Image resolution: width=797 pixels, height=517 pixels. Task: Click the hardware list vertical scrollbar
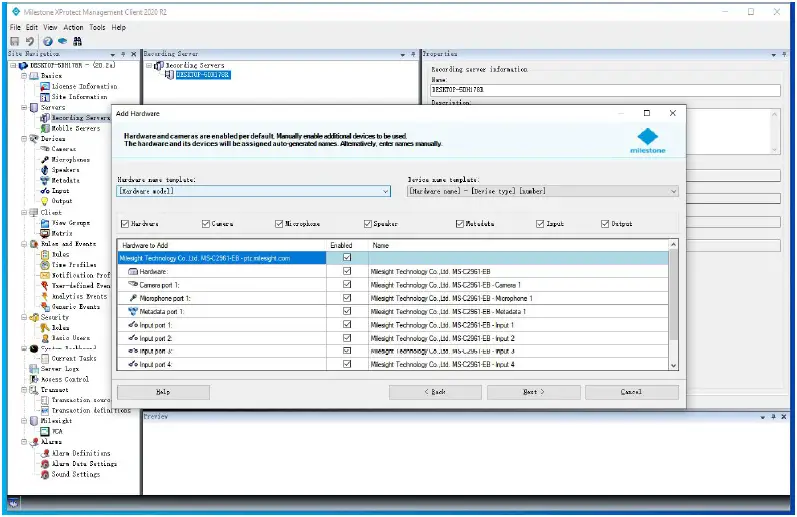coord(673,295)
